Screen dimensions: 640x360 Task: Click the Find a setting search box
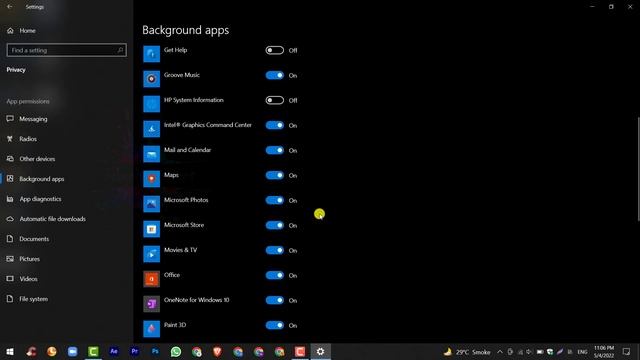67,50
